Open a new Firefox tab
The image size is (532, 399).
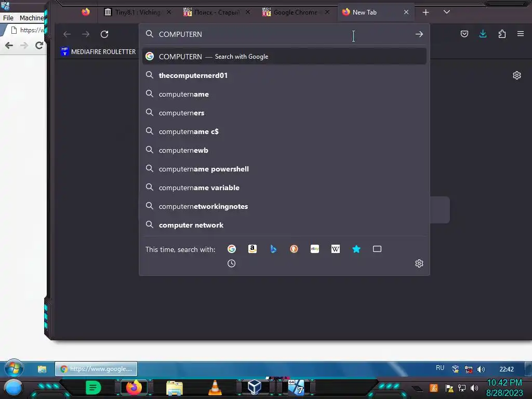click(425, 12)
